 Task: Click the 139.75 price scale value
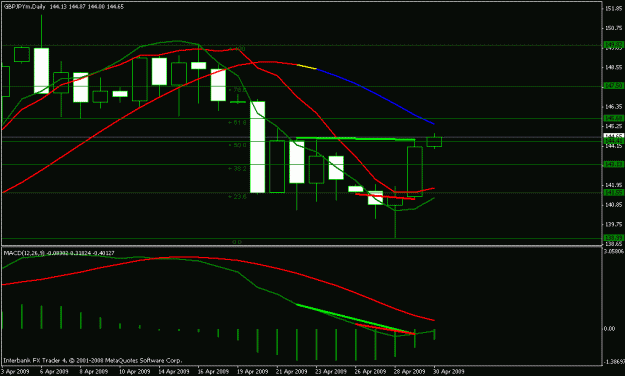click(x=613, y=224)
